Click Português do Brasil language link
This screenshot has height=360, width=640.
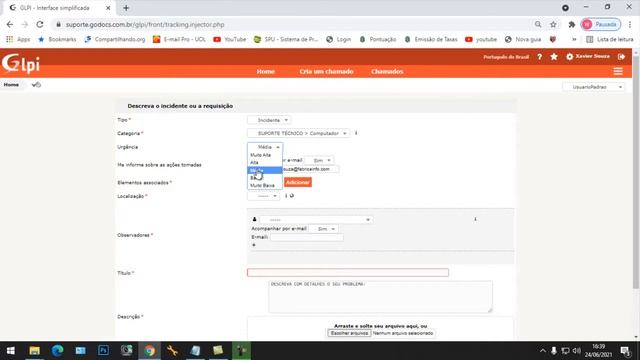pyautogui.click(x=506, y=57)
